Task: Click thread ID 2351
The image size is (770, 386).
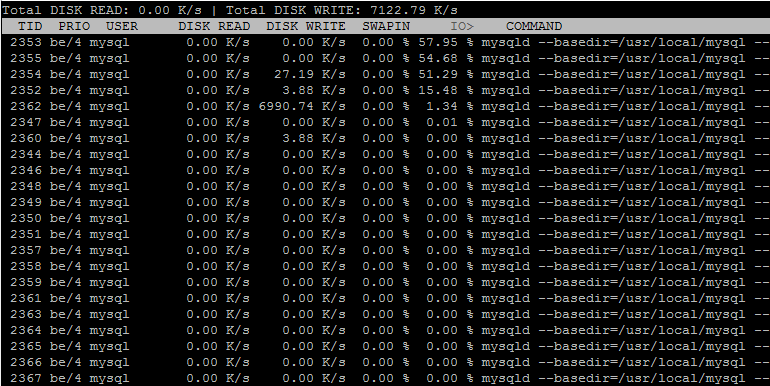Action: coord(26,234)
